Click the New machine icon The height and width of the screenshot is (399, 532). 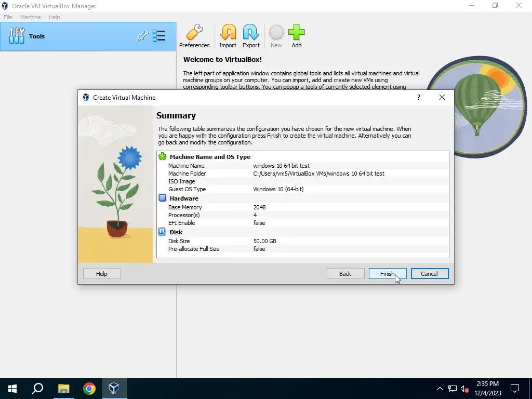(x=276, y=36)
